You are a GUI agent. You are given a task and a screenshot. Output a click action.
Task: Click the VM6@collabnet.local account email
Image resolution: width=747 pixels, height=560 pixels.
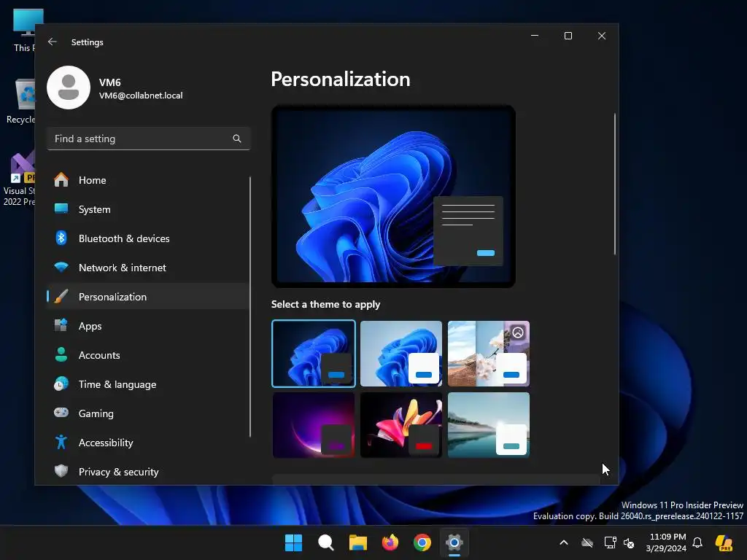(141, 96)
